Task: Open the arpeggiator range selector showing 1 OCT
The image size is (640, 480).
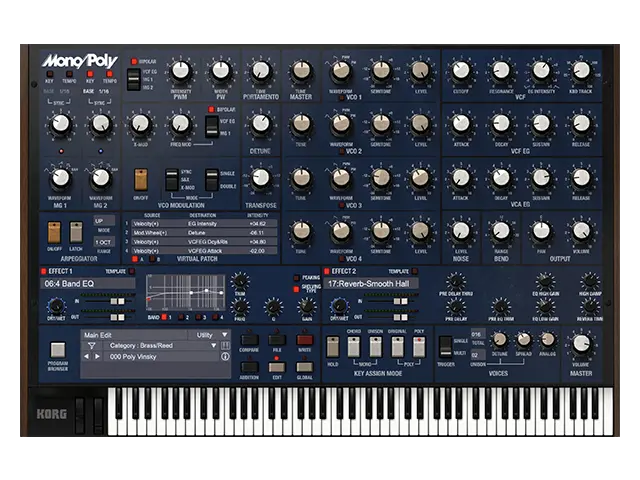Action: click(x=104, y=242)
